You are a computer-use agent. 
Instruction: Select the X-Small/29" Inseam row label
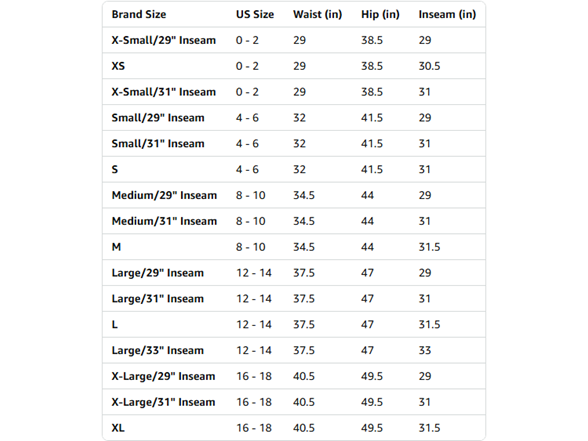coord(164,40)
